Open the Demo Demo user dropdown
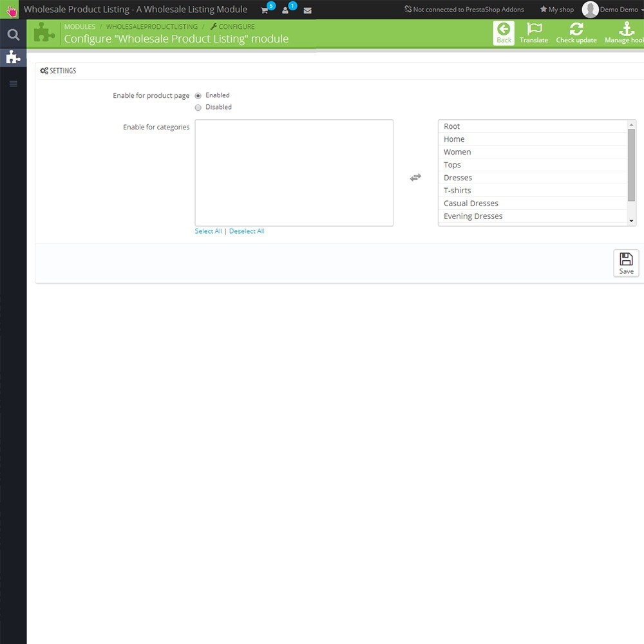 613,10
